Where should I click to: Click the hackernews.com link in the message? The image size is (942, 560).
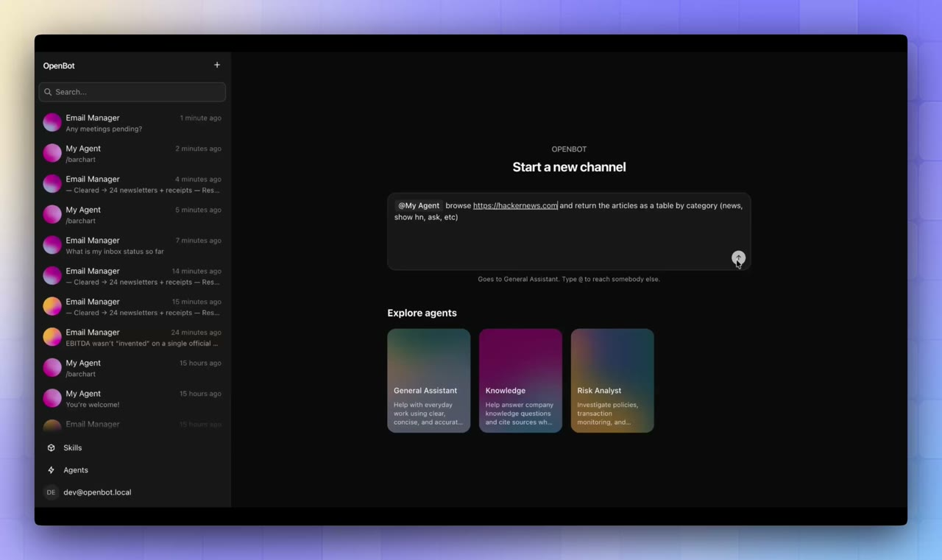(515, 206)
